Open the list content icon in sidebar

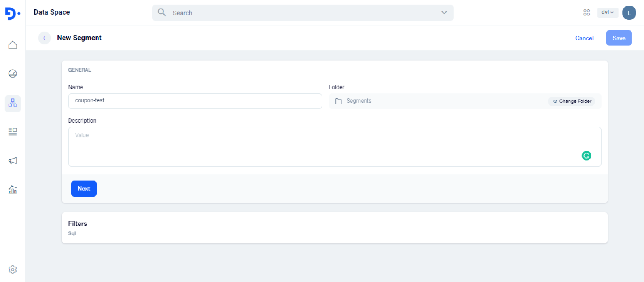click(13, 131)
